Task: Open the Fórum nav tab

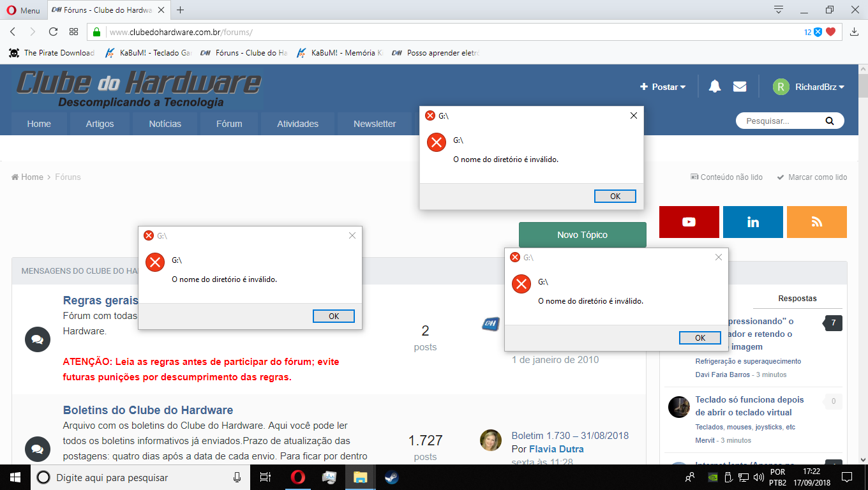Action: (229, 124)
